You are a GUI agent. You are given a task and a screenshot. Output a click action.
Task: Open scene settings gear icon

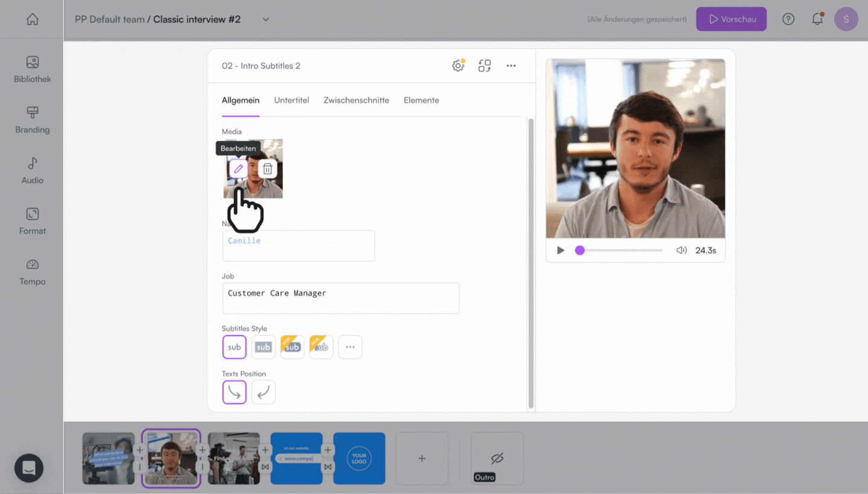[x=458, y=66]
